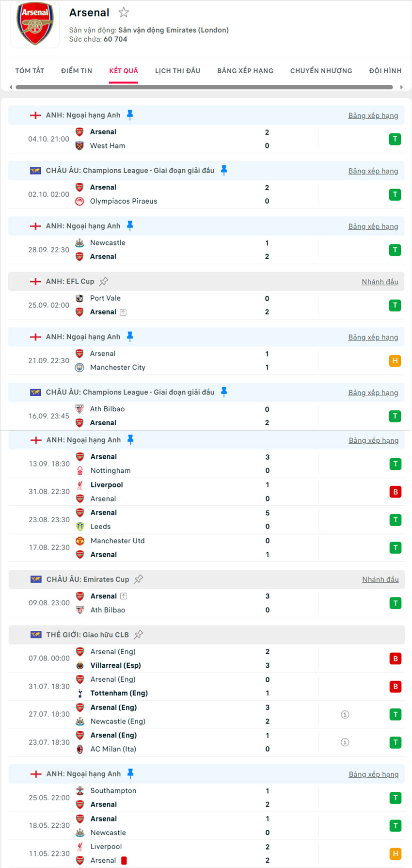Open the Nhánh đấu link for EFL Cup
This screenshot has height=868, width=412.
point(380,281)
